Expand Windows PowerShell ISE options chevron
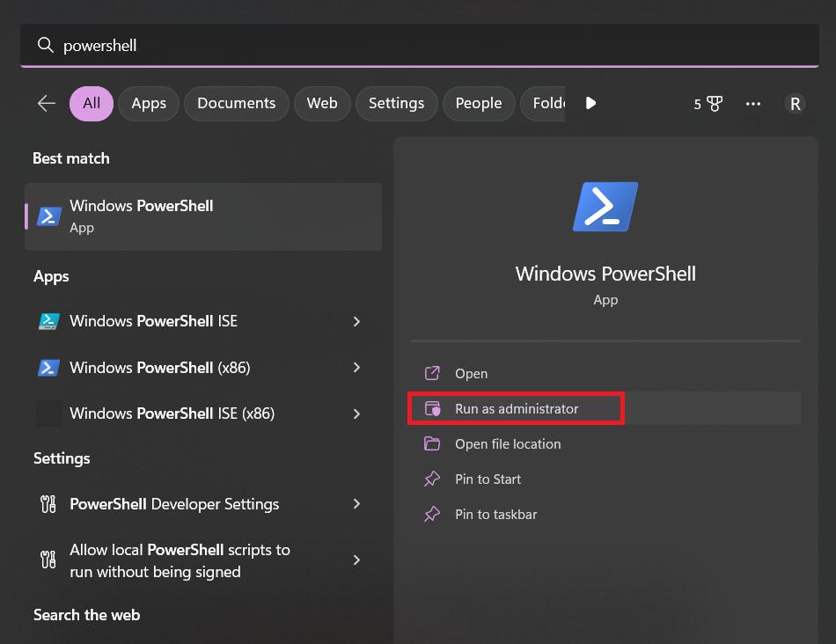The height and width of the screenshot is (644, 836). 356,321
